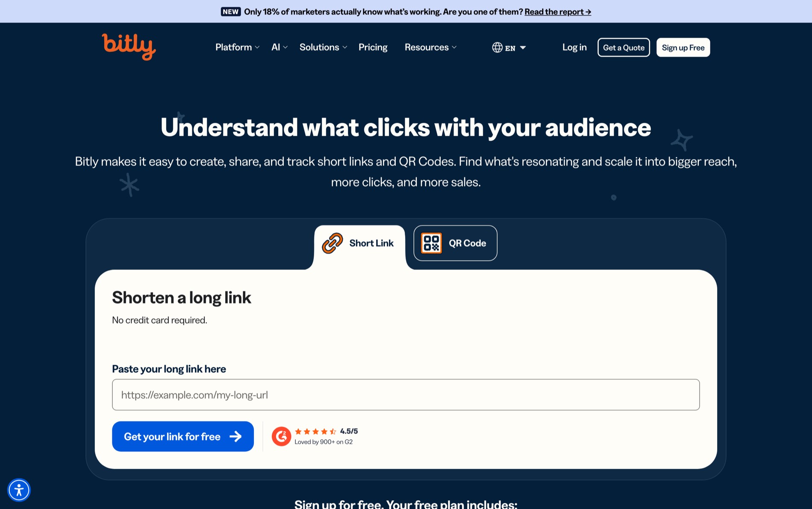Click the 'No credit card required.' text
Viewport: 812px width, 509px height.
point(159,320)
